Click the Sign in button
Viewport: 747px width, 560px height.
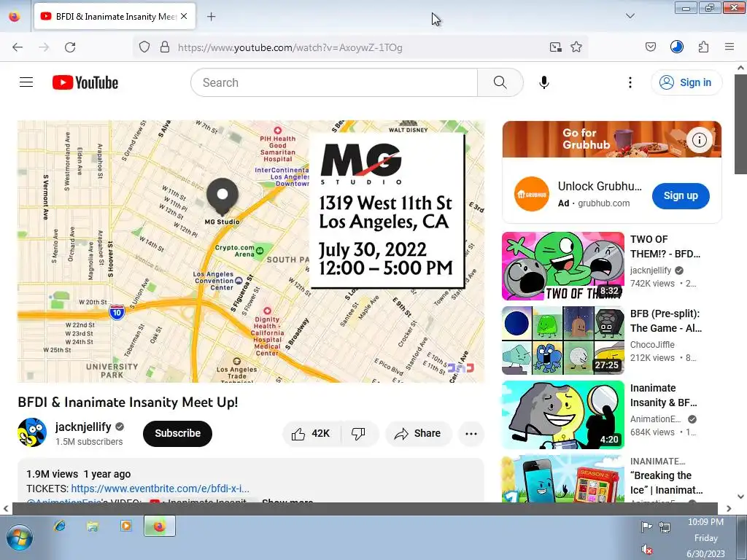[686, 82]
